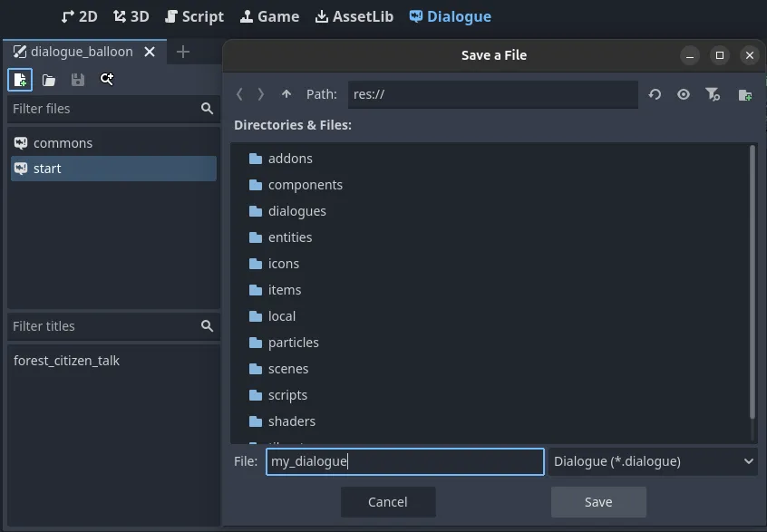Click the forward navigation arrow

click(x=261, y=93)
